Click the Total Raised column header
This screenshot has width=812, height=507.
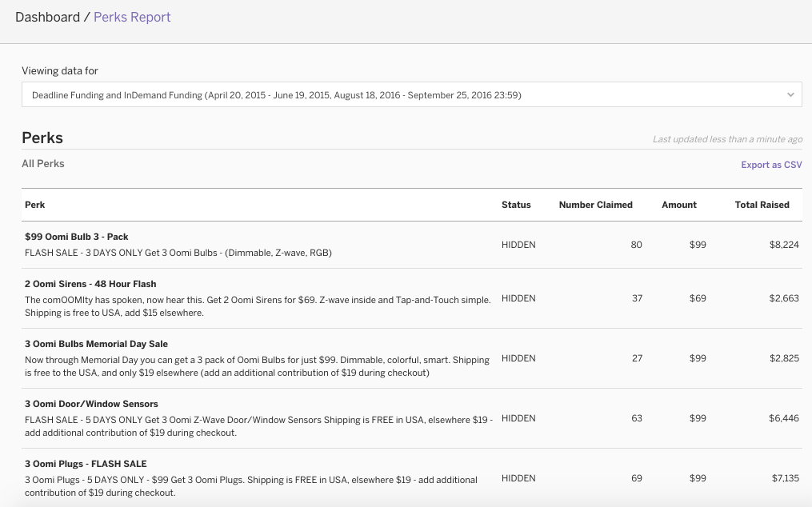tap(762, 205)
